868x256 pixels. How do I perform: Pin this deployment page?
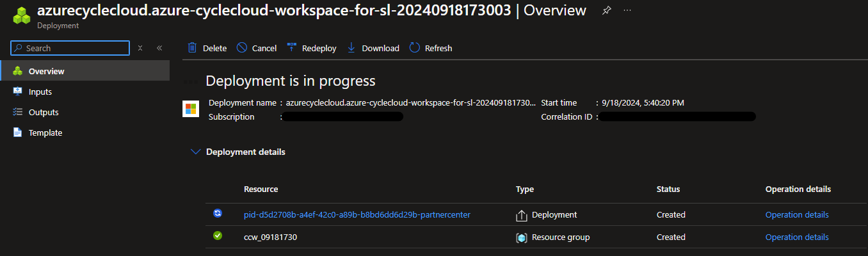click(607, 11)
